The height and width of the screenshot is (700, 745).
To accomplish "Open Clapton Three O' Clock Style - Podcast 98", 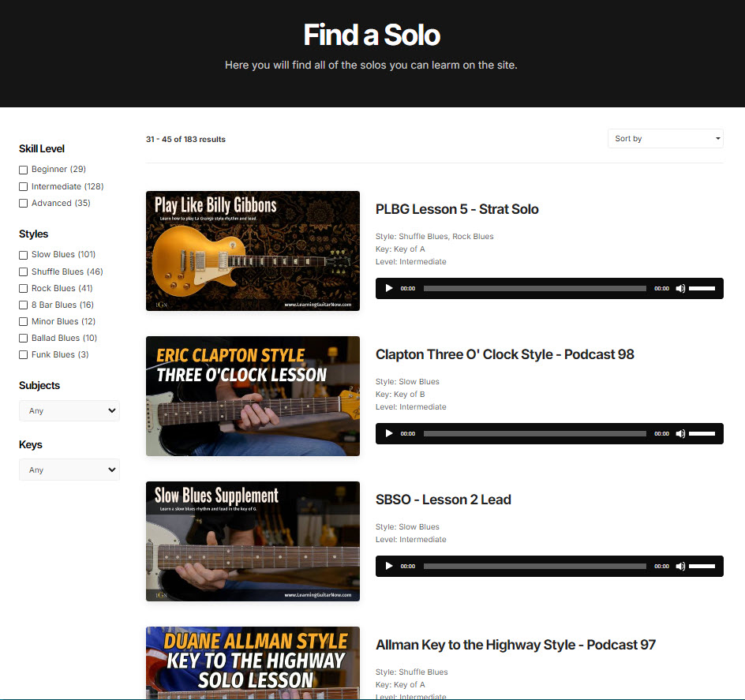I will (504, 355).
